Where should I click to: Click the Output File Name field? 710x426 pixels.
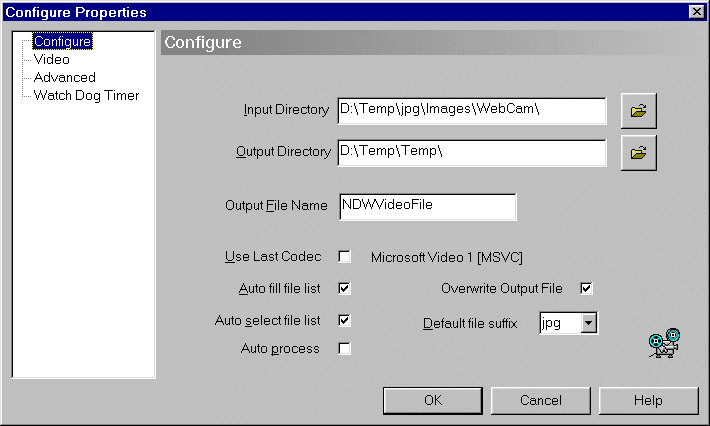pyautogui.click(x=427, y=207)
